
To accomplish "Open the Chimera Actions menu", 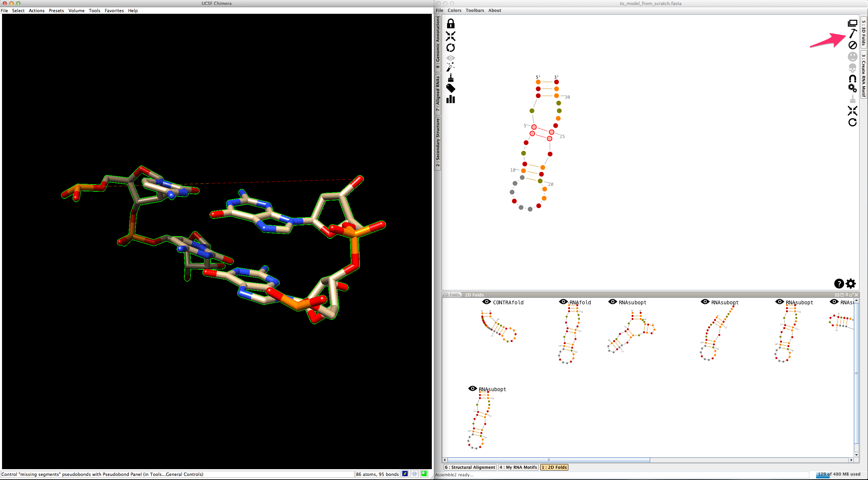I will pos(37,11).
